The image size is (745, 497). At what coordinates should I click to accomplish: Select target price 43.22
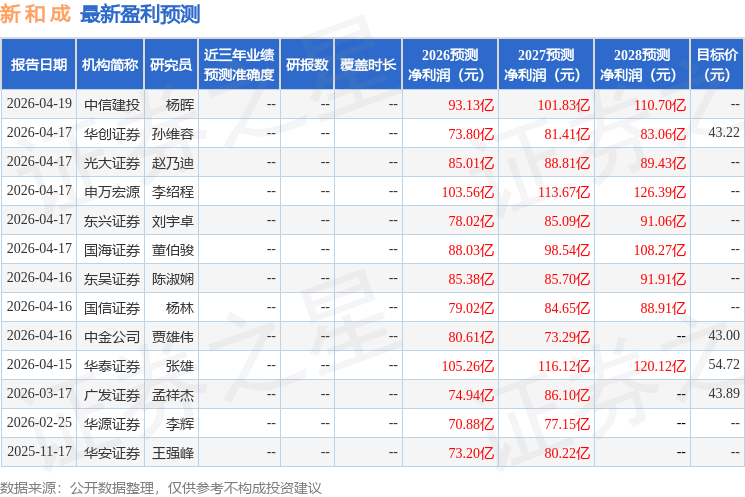point(724,133)
